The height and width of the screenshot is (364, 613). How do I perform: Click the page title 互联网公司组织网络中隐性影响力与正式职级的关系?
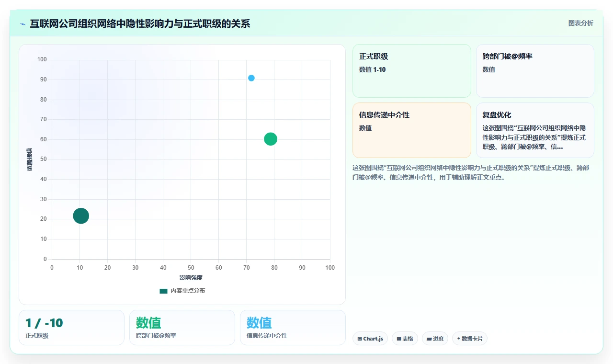[x=140, y=24]
